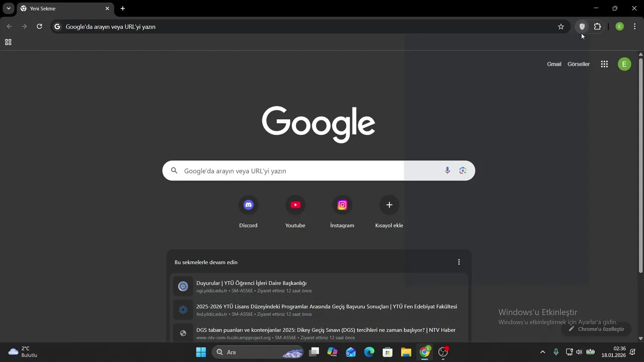
Task: Open the tab search dropdown arrow
Action: pyautogui.click(x=9, y=9)
